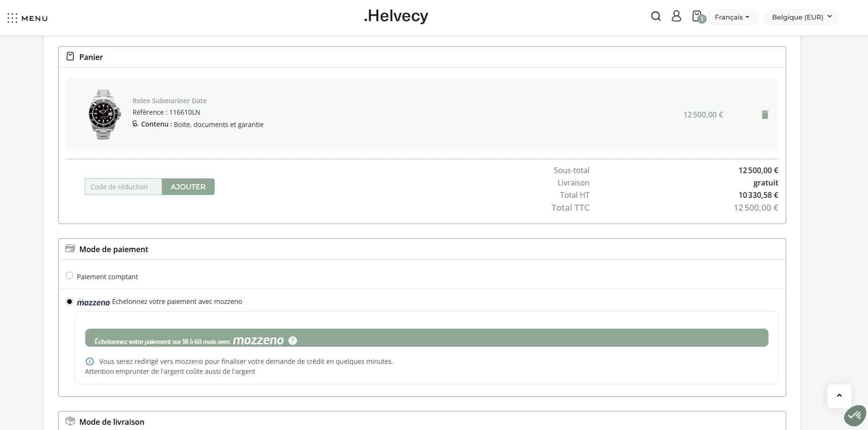Image resolution: width=868 pixels, height=430 pixels.
Task: Click the Rolex watch thumbnail image
Action: tap(105, 114)
